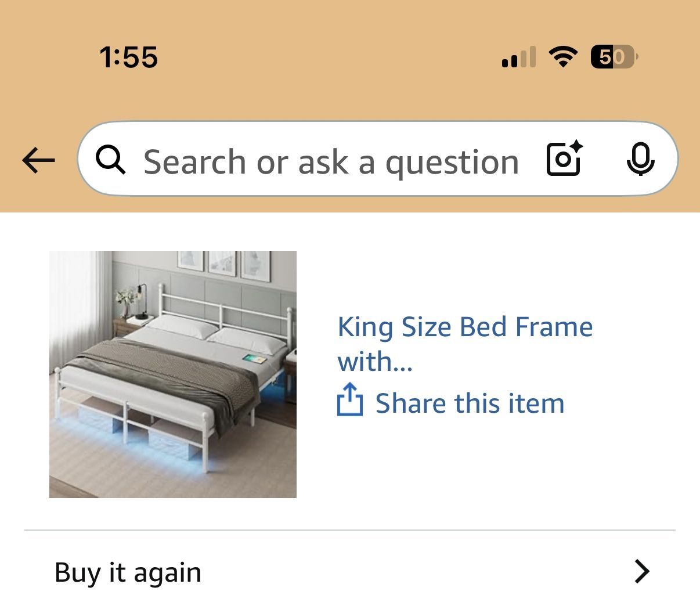Tap the share icon beside Share this item
Screen dimensions: 700x602
[350, 402]
